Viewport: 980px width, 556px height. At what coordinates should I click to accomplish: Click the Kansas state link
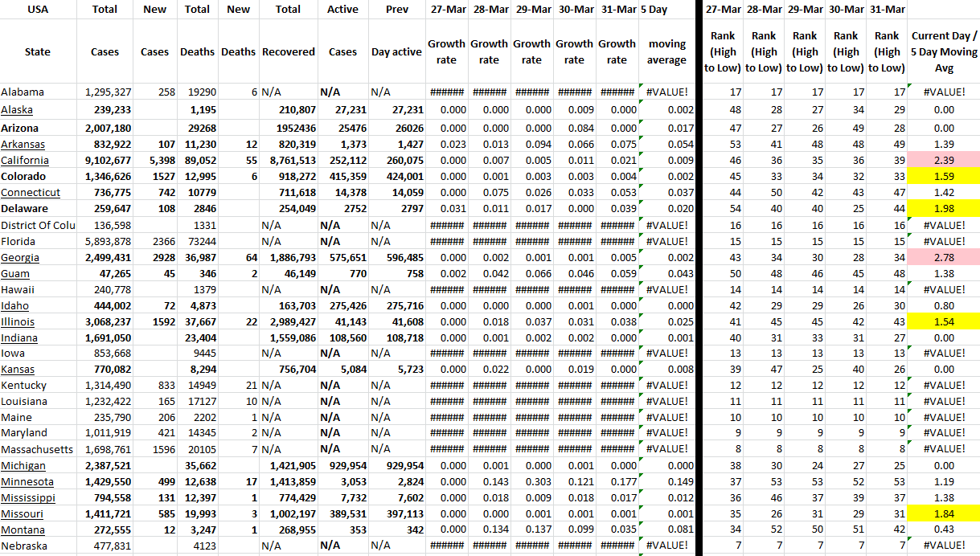[18, 370]
